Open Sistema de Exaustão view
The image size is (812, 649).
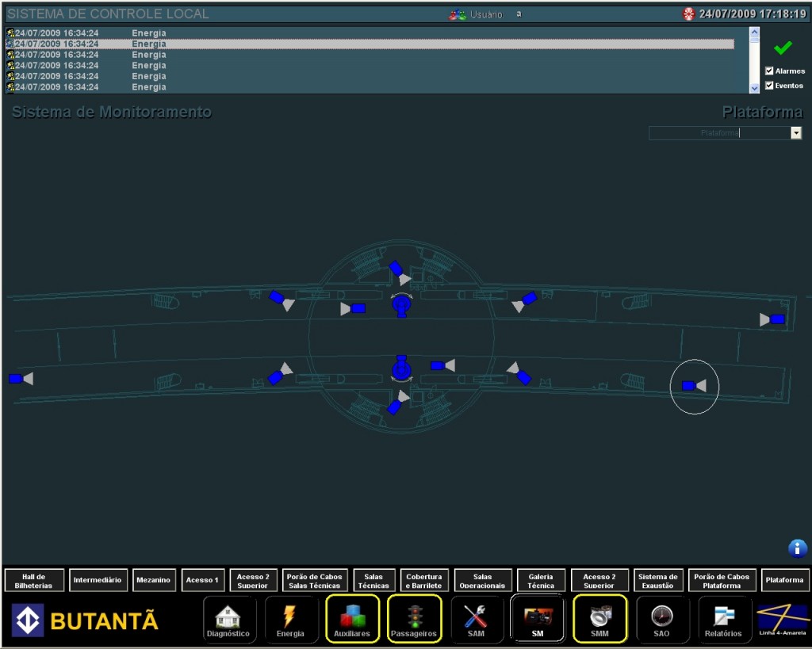coord(657,580)
